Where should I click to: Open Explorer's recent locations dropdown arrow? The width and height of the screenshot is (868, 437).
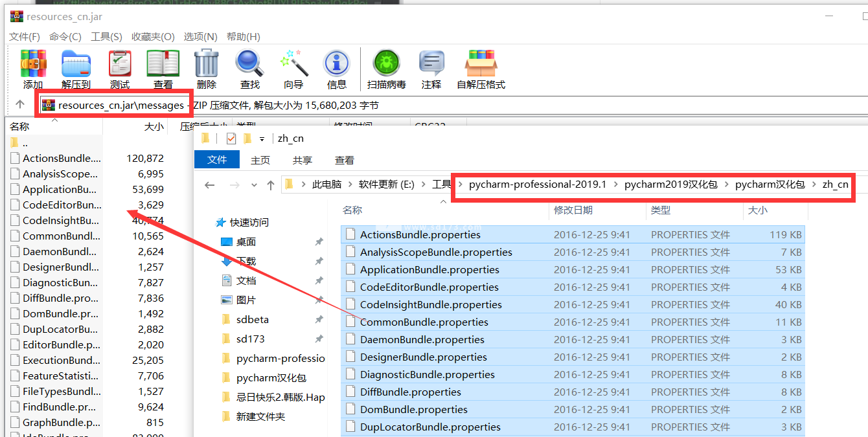click(254, 185)
